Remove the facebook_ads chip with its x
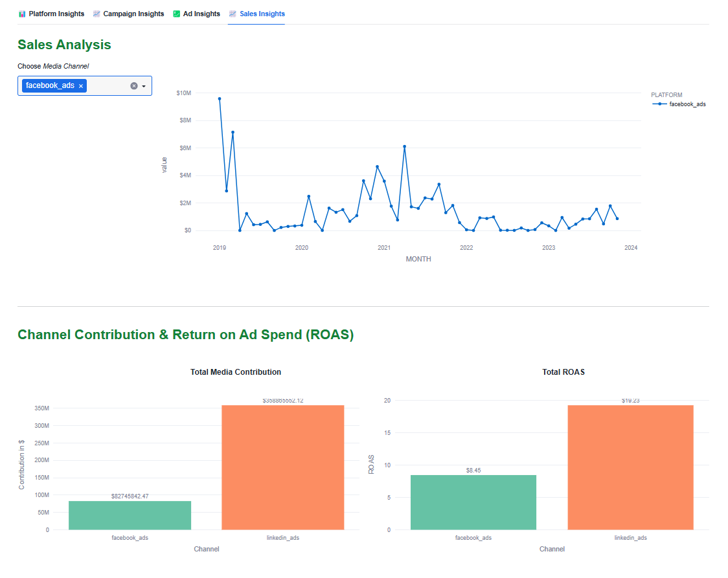The image size is (728, 578). [81, 86]
